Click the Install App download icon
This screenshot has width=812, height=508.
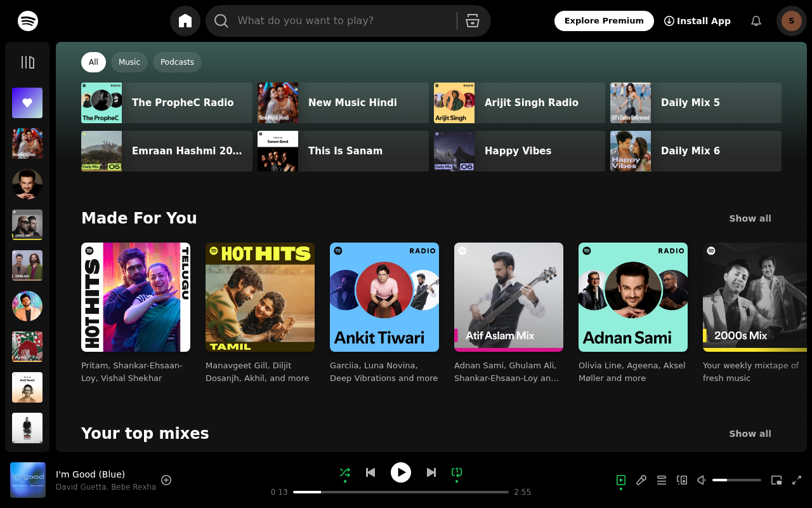click(x=669, y=21)
